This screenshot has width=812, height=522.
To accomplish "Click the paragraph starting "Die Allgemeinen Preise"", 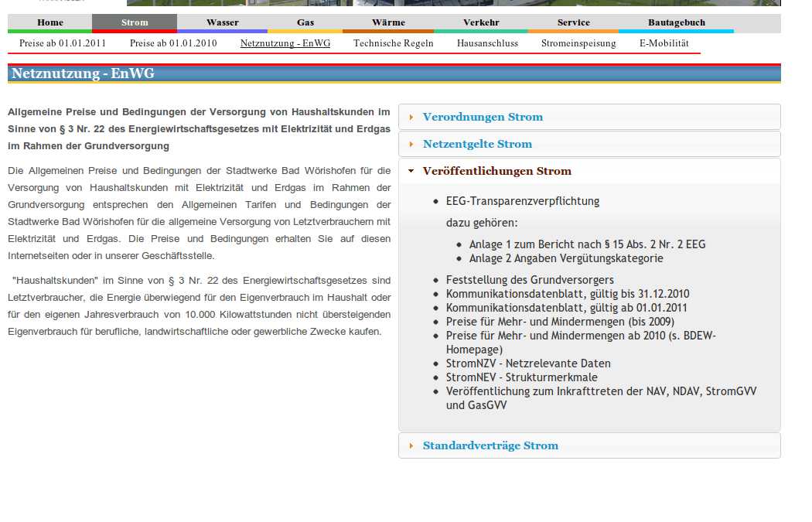I will coord(199,213).
